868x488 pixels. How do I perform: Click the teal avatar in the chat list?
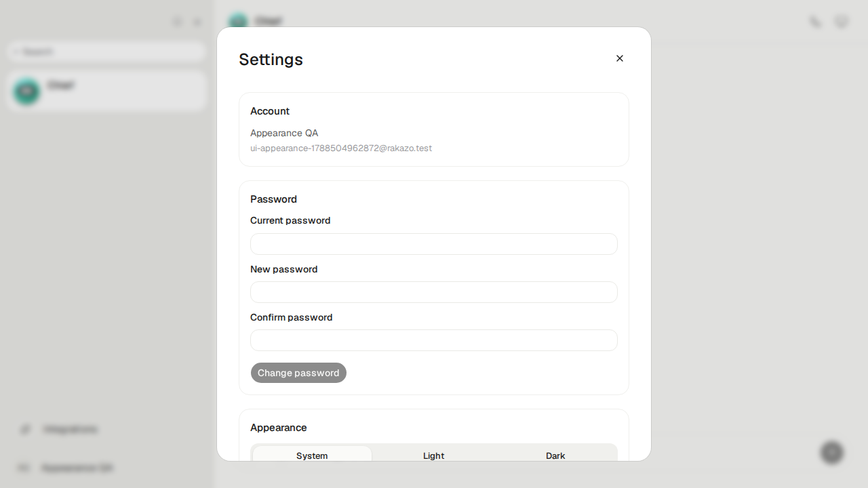27,91
